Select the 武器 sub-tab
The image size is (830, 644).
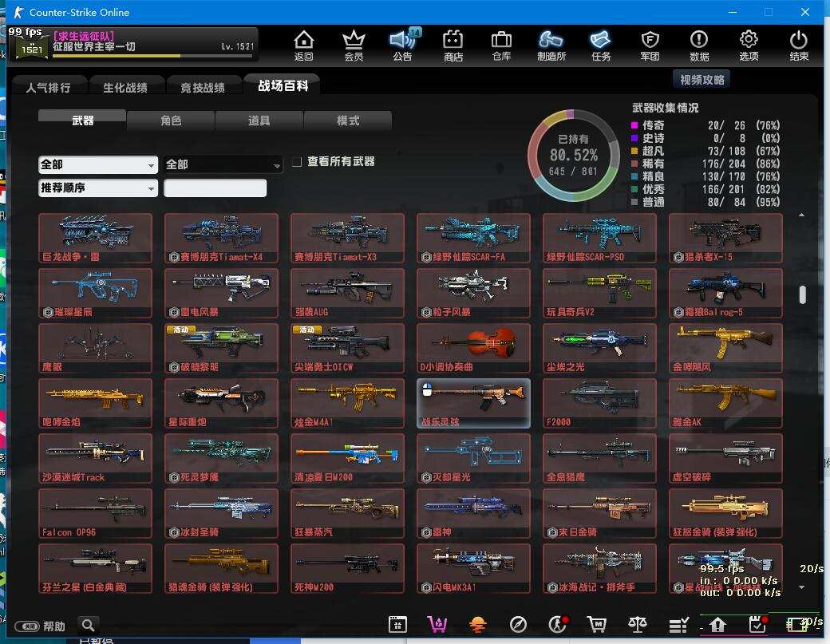tap(82, 120)
